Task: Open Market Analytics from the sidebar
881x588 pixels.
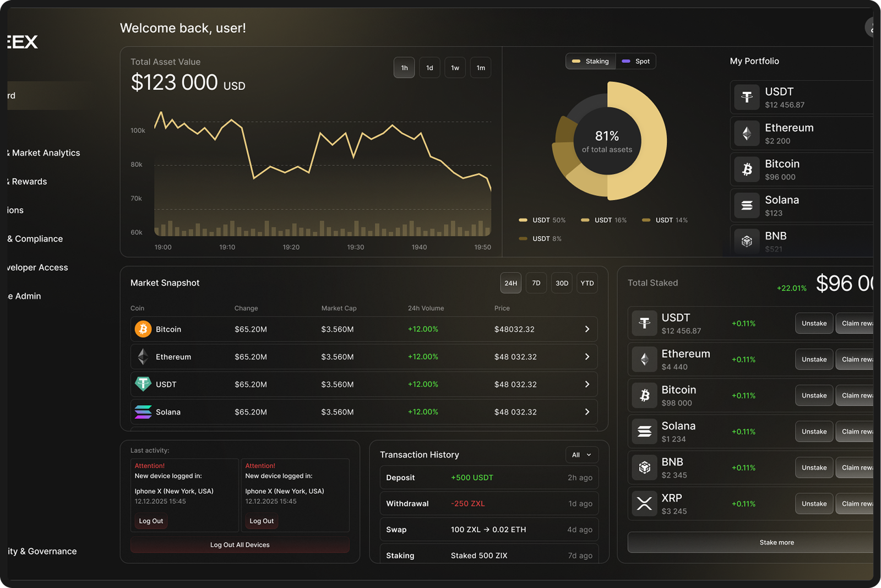Action: coord(43,153)
